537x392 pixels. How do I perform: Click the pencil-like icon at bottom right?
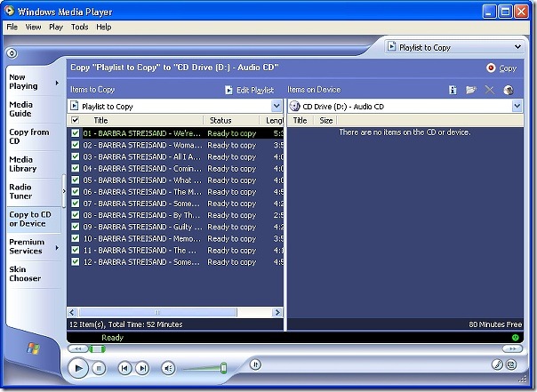coord(497,364)
